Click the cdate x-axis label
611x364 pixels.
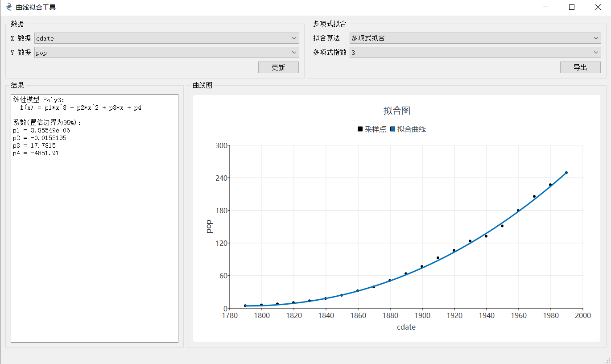tap(406, 327)
